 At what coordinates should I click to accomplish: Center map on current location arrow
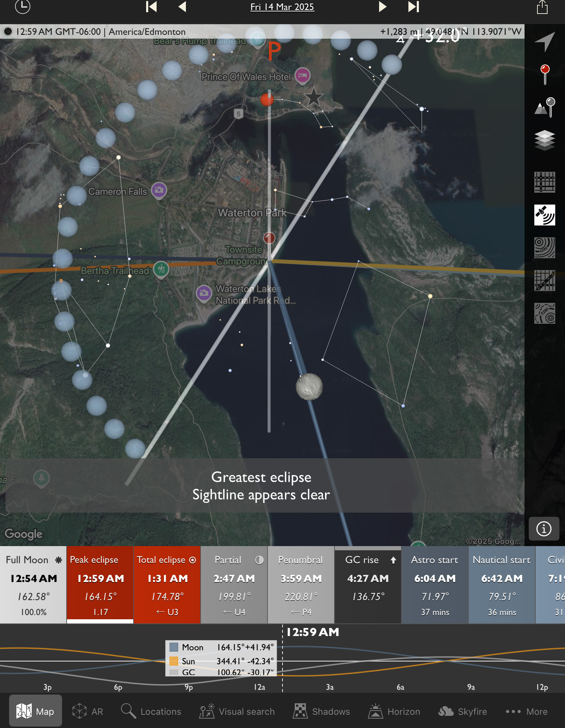click(x=544, y=41)
